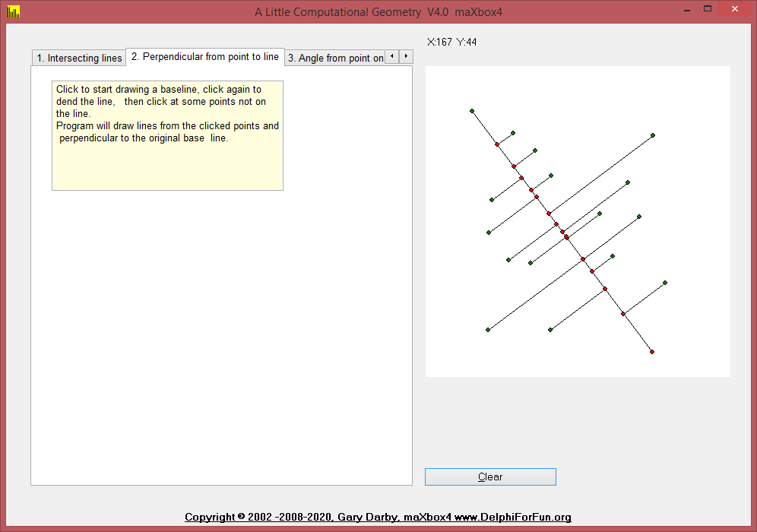Open the Angle from point tab
This screenshot has width=757, height=532.
click(334, 59)
